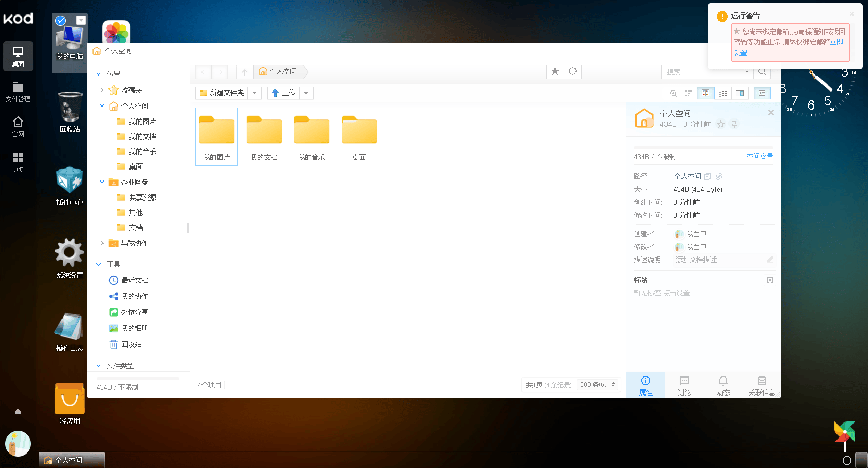
Task: Collapse the 企业网盘 tree section
Action: [101, 182]
